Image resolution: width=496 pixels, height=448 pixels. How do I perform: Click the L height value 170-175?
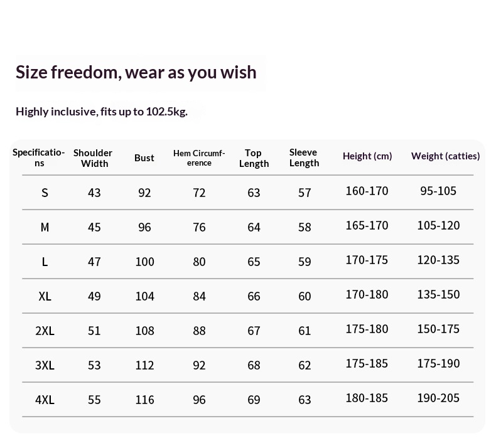click(367, 260)
